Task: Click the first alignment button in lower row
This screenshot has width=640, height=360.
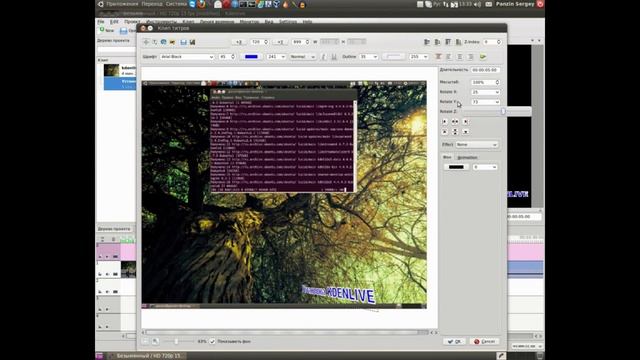Action: click(445, 132)
